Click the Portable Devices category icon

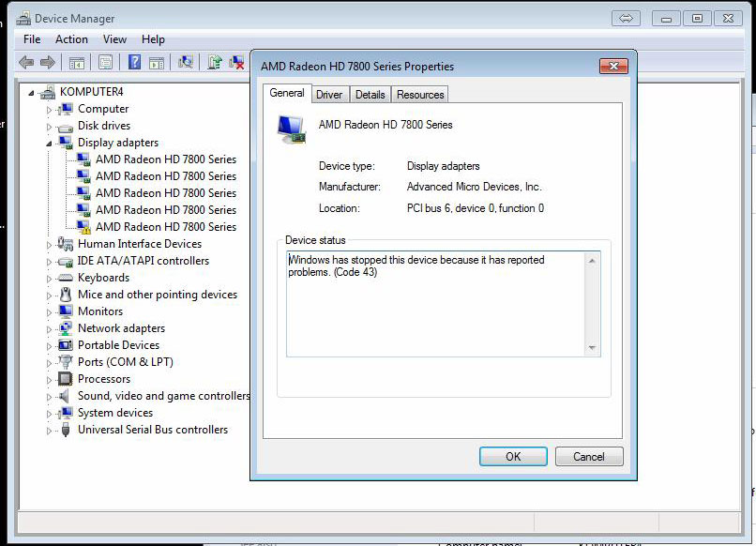tap(65, 345)
